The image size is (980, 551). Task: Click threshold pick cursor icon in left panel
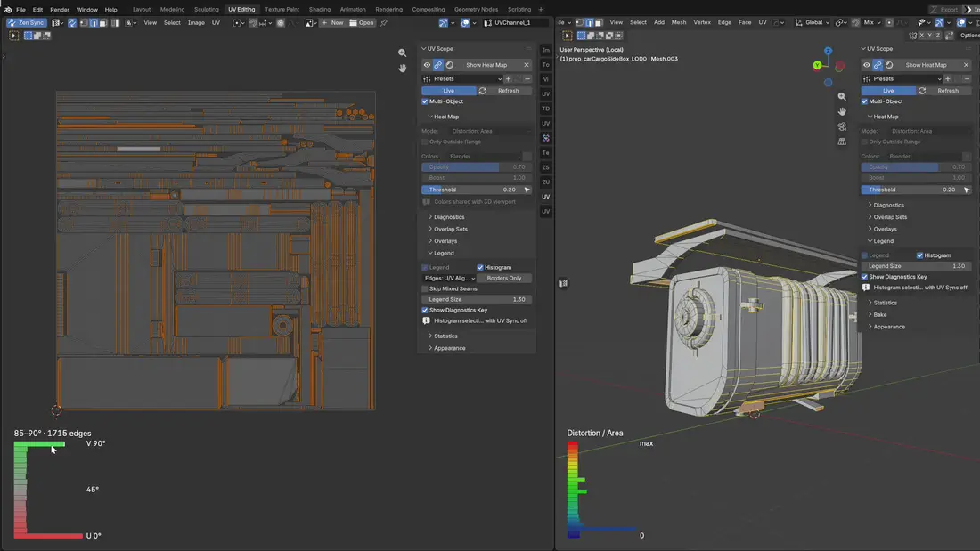coord(527,190)
